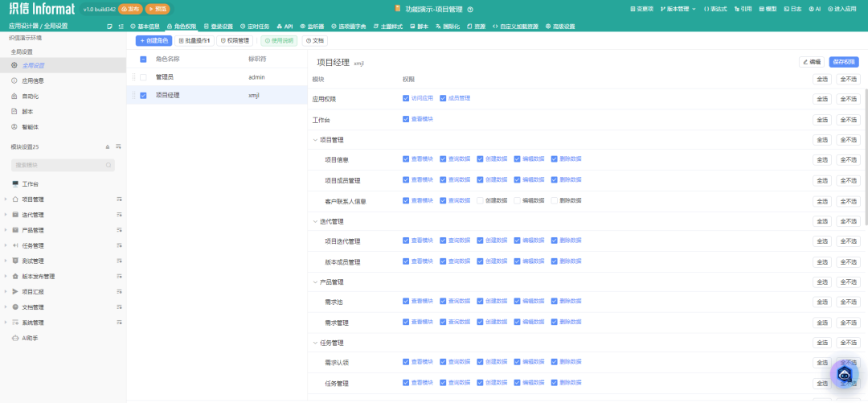
Task: Collapse the 项目管理 permission section
Action: click(x=315, y=140)
